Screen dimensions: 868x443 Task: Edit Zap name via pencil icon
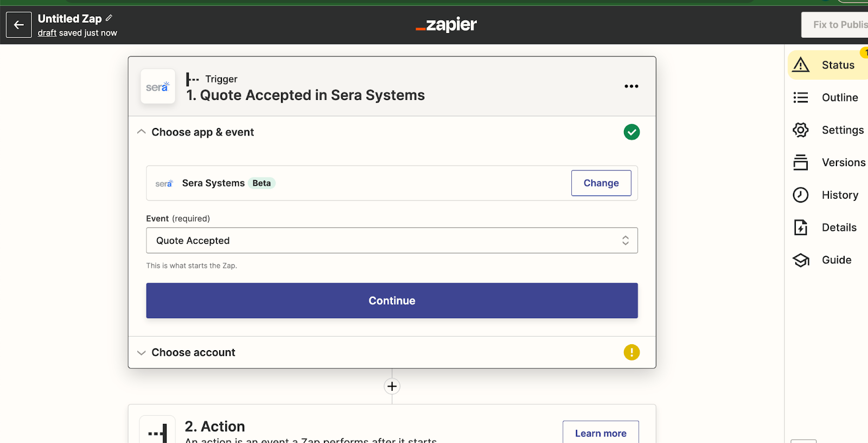109,18
